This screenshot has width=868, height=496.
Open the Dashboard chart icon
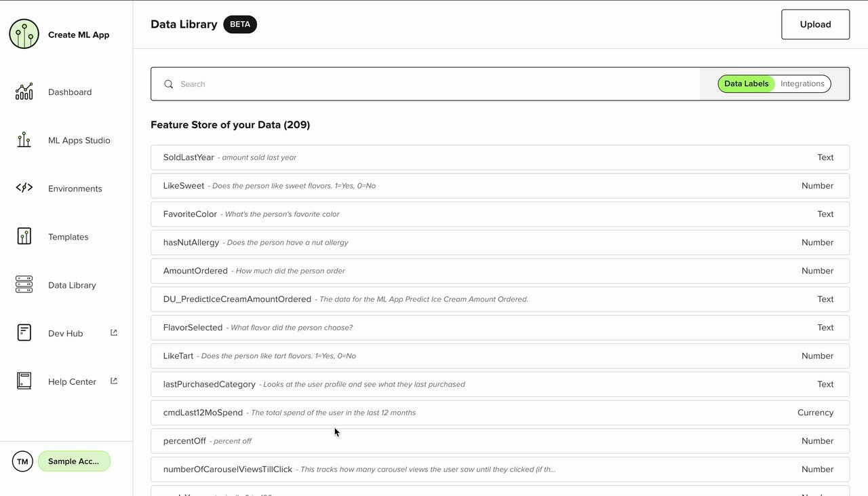24,92
